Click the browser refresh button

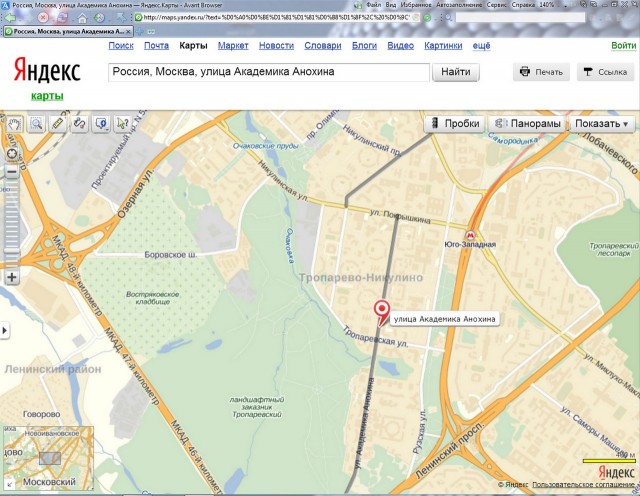62,18
